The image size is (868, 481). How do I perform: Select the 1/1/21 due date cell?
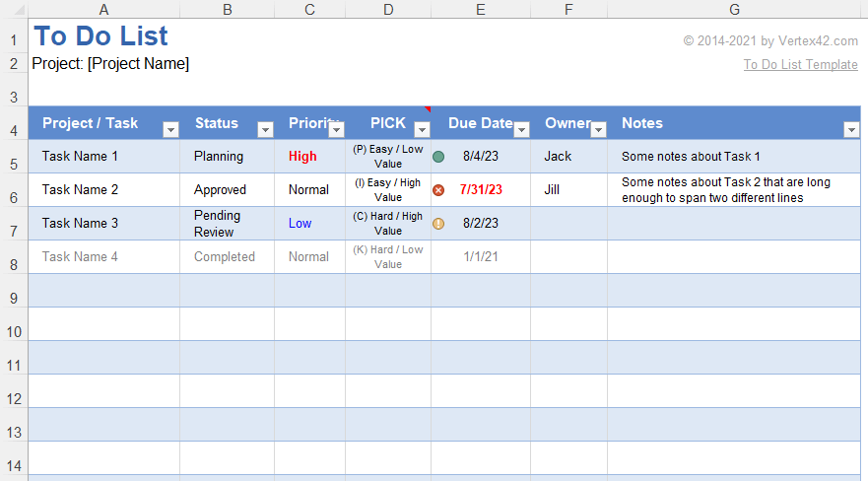pyautogui.click(x=481, y=257)
